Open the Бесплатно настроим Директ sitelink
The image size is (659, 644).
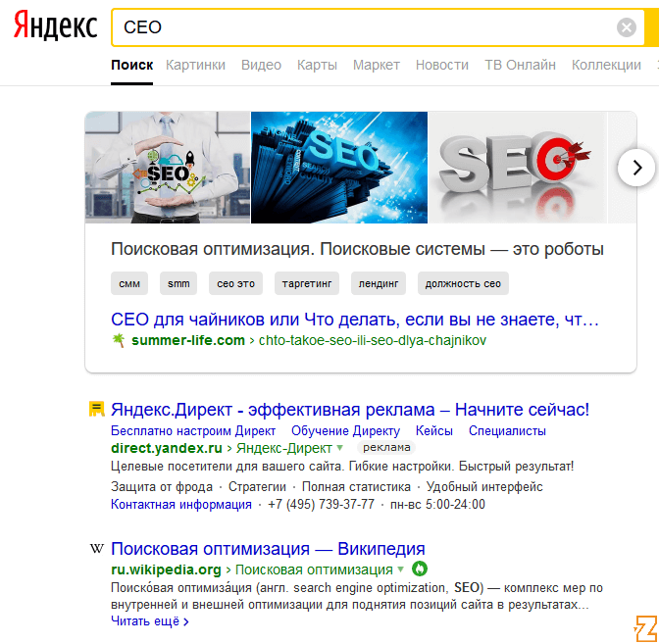click(193, 431)
